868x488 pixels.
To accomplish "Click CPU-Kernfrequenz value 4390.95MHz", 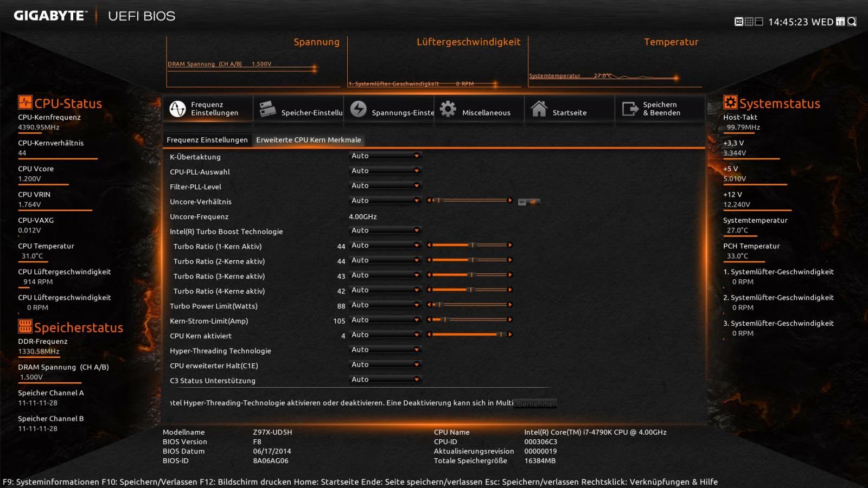I will click(x=39, y=127).
